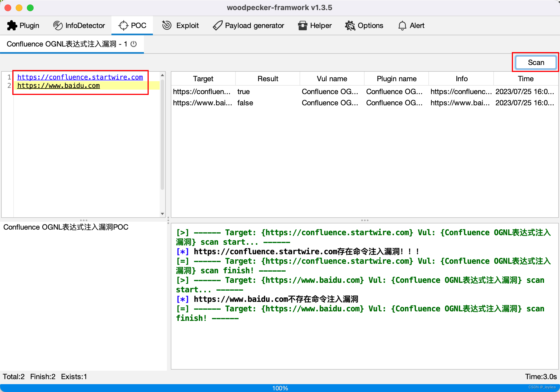Toggle the power icon on the Confluence tab
Screen dimensions: 560x392
tap(134, 44)
